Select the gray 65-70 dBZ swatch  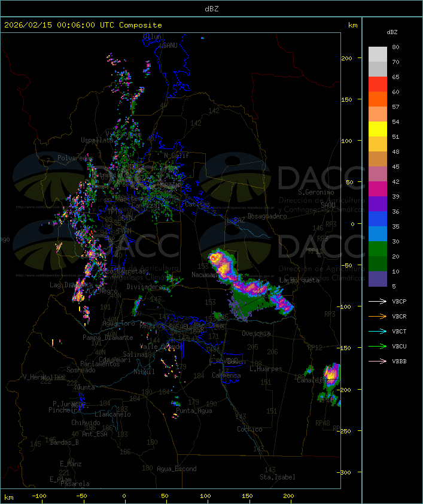378,69
